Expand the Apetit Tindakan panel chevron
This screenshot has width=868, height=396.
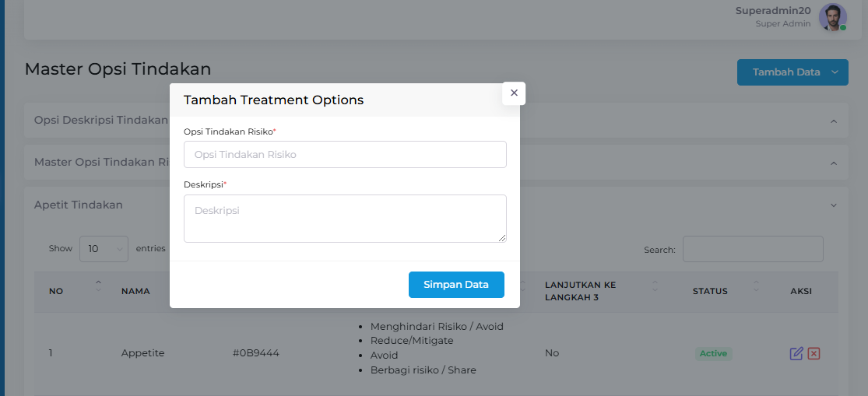833,205
